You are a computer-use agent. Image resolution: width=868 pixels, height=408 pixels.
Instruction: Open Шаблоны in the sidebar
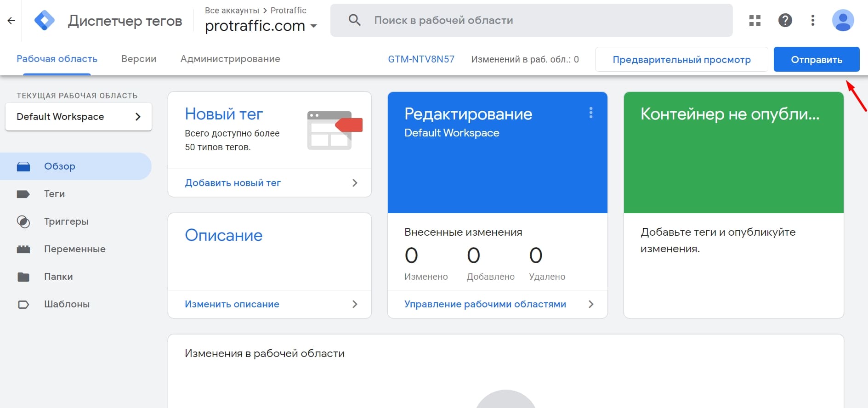tap(76, 304)
